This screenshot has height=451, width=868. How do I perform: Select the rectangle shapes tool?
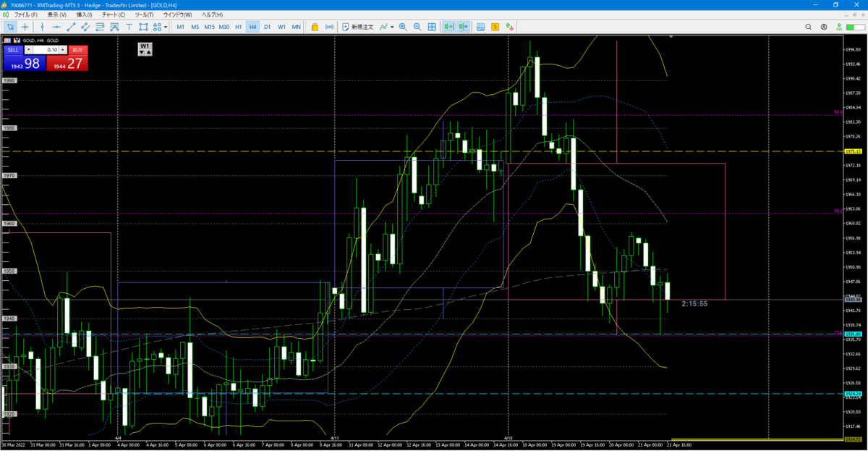click(143, 27)
